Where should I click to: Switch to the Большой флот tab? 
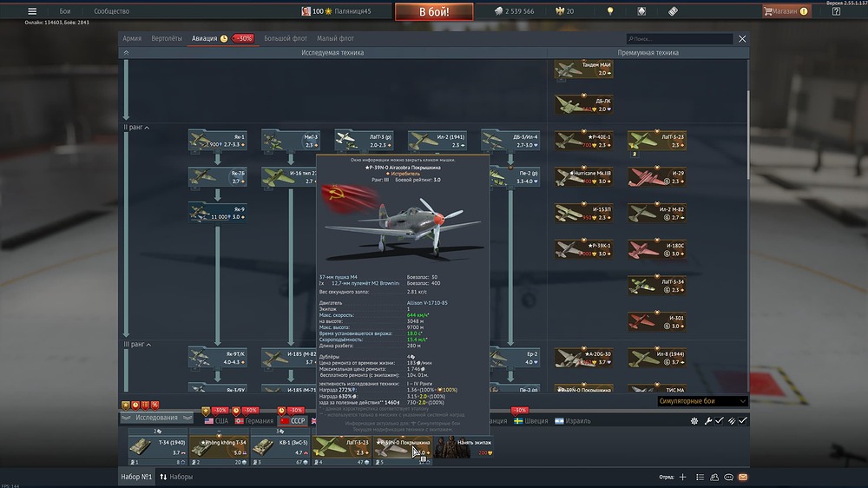click(x=285, y=38)
